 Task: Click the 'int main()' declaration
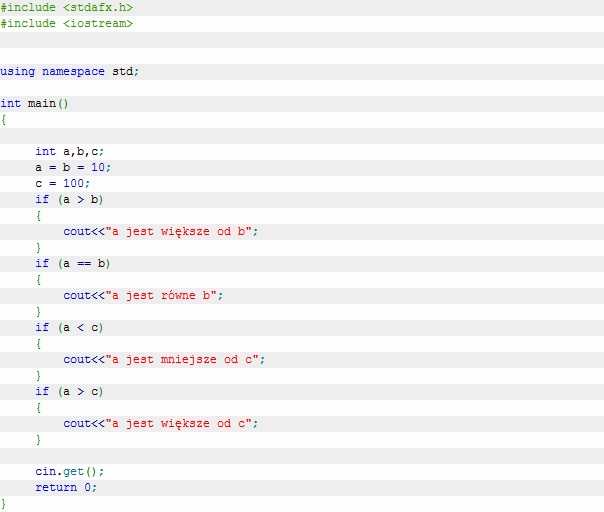(34, 104)
